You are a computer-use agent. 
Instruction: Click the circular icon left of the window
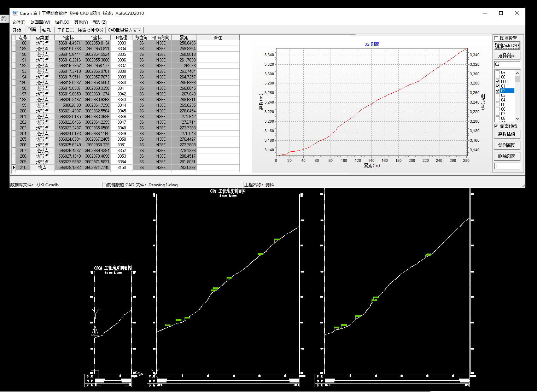tap(4, 18)
